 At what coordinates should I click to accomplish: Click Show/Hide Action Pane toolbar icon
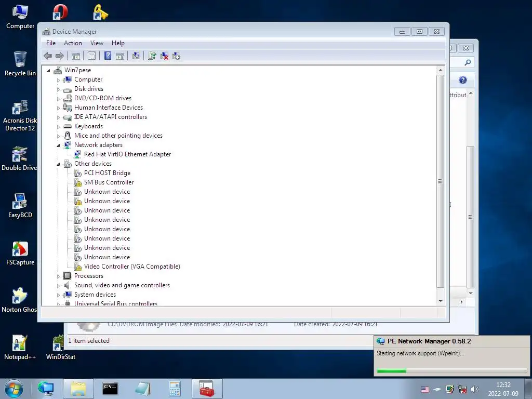(x=120, y=56)
